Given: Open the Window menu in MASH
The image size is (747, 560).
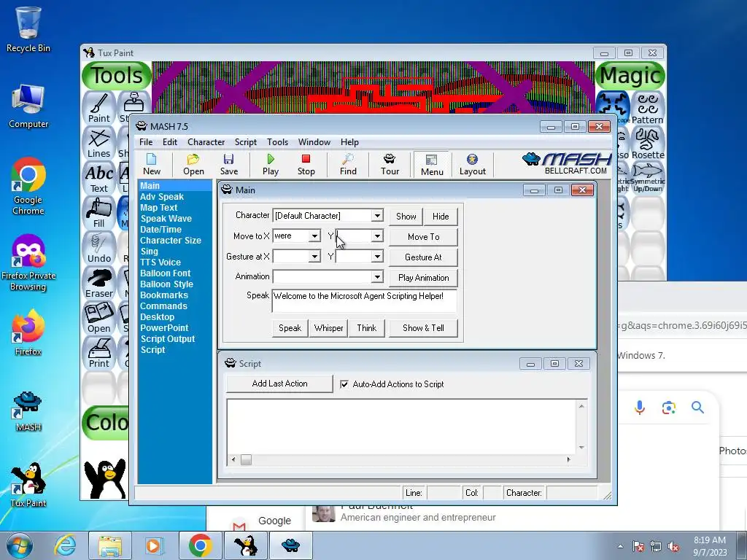Looking at the screenshot, I should point(314,142).
